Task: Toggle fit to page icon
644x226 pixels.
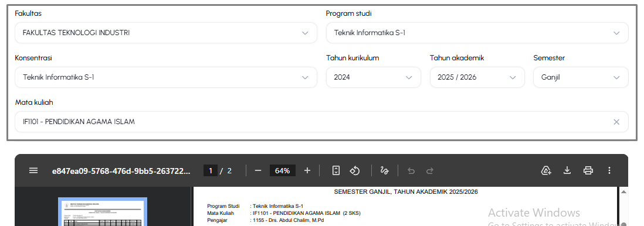Action: [x=336, y=170]
